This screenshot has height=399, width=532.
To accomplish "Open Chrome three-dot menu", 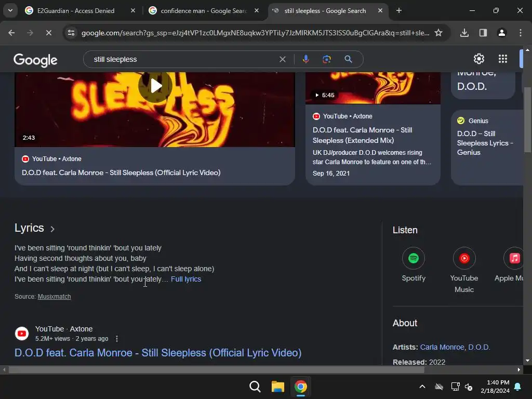I will point(521,33).
